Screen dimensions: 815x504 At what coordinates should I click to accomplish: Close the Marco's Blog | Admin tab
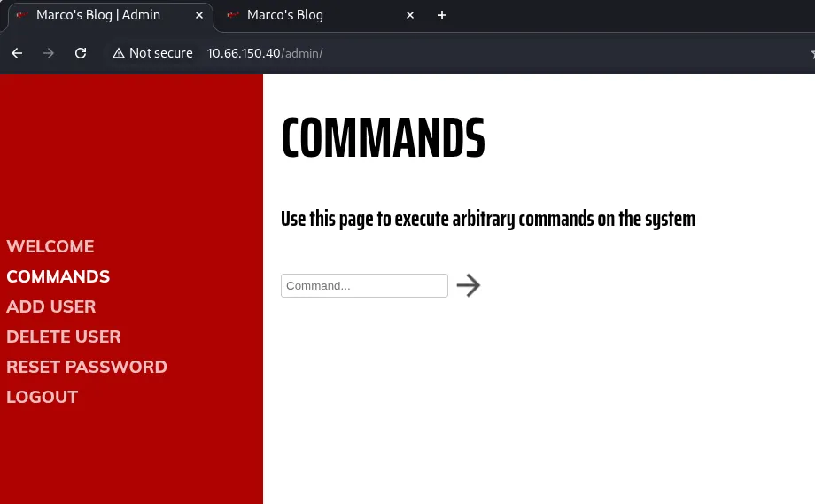[199, 15]
